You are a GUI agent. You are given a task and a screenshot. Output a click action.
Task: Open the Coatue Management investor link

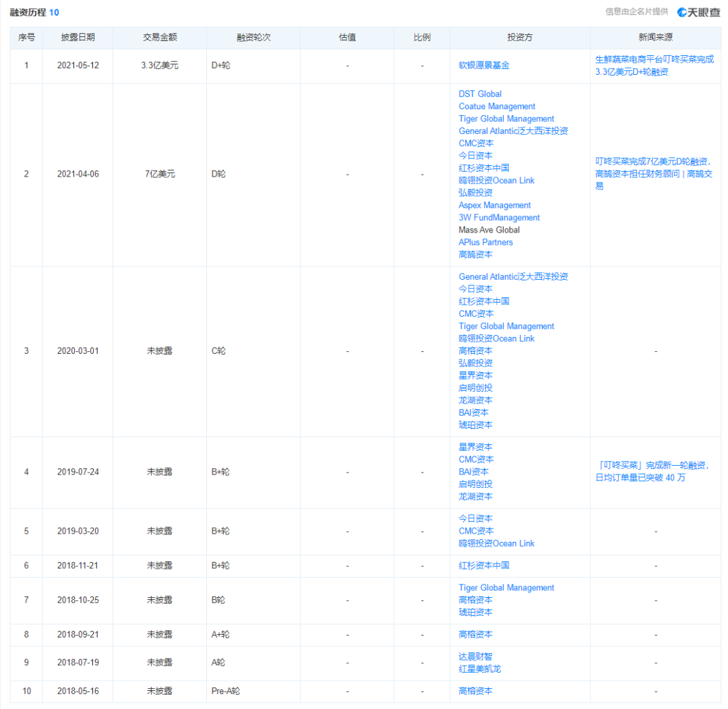tap(497, 106)
